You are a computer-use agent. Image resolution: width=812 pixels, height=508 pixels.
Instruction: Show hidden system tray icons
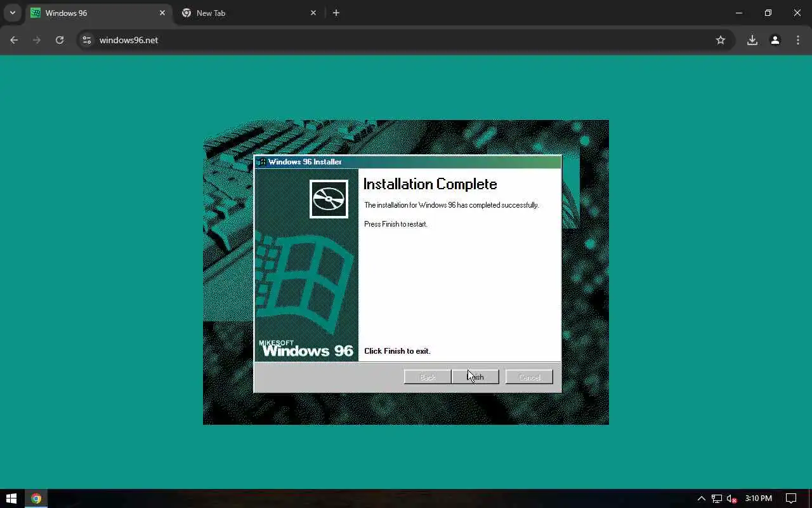701,498
